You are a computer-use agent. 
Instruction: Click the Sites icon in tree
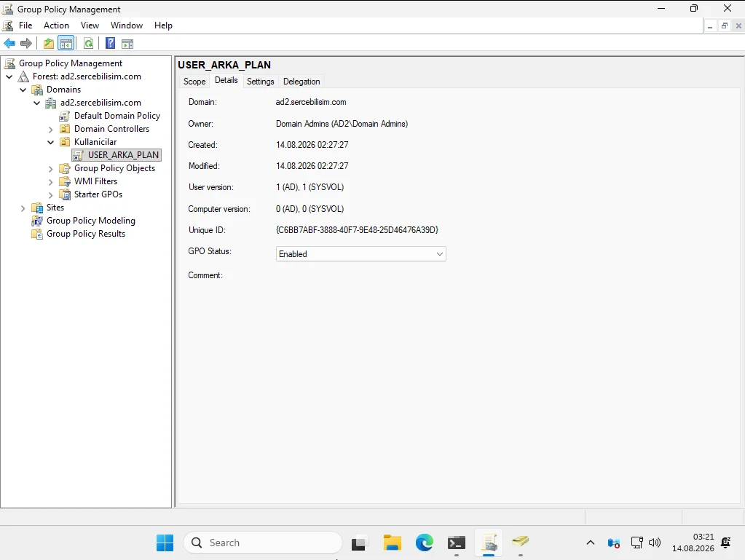pos(37,208)
